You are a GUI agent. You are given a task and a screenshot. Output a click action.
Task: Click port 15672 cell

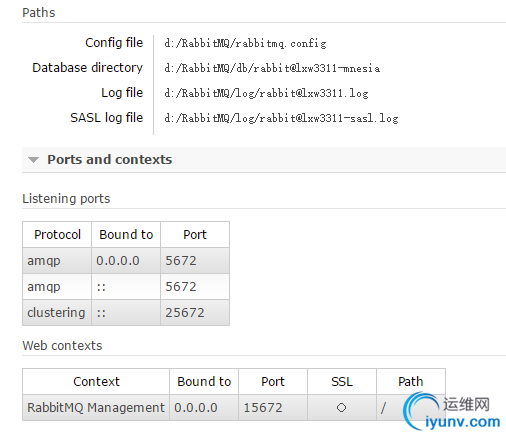pyautogui.click(x=273, y=408)
